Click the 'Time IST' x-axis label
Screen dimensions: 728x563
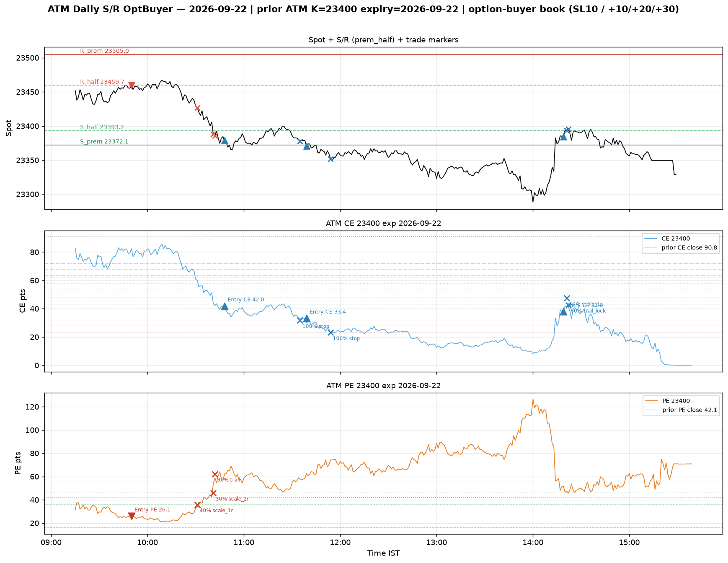click(x=383, y=553)
